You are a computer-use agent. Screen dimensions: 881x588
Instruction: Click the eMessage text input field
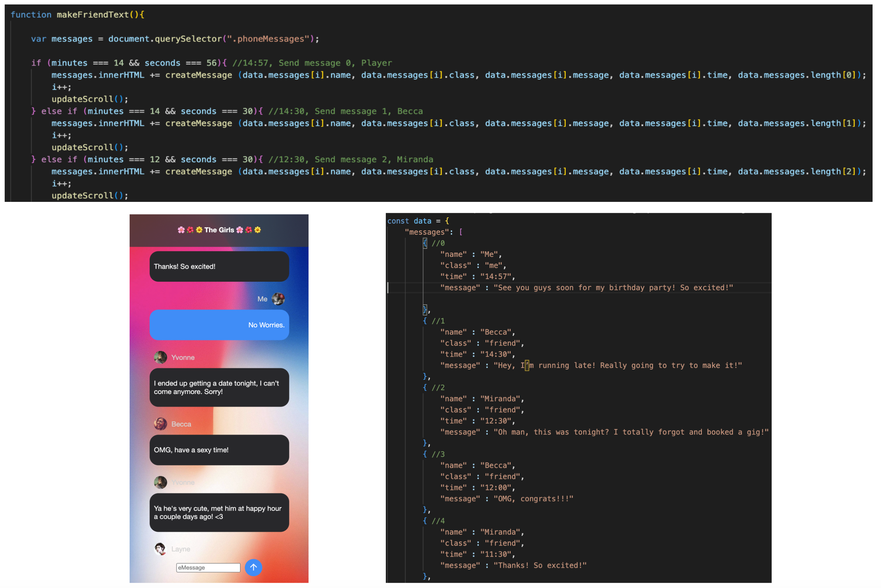[208, 568]
